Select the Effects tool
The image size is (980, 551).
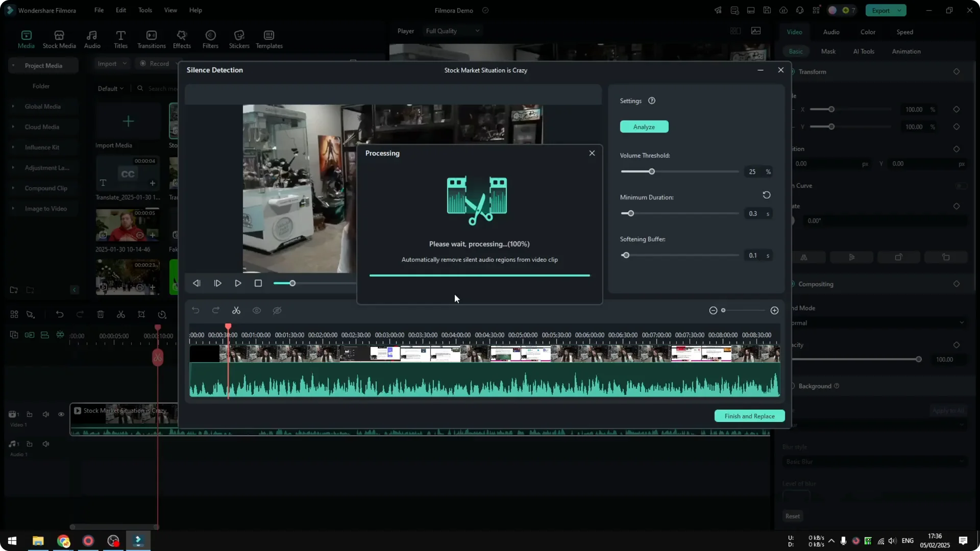pyautogui.click(x=182, y=39)
